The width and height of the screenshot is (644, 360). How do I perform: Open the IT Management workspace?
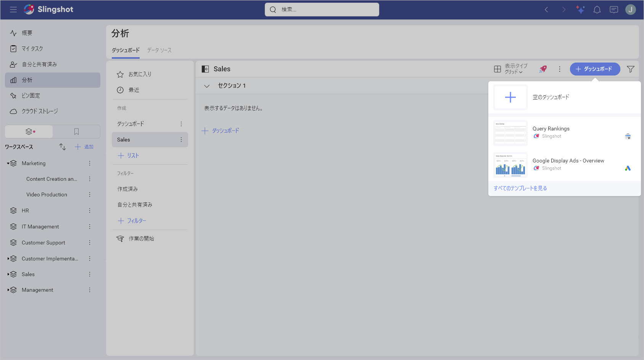coord(40,227)
